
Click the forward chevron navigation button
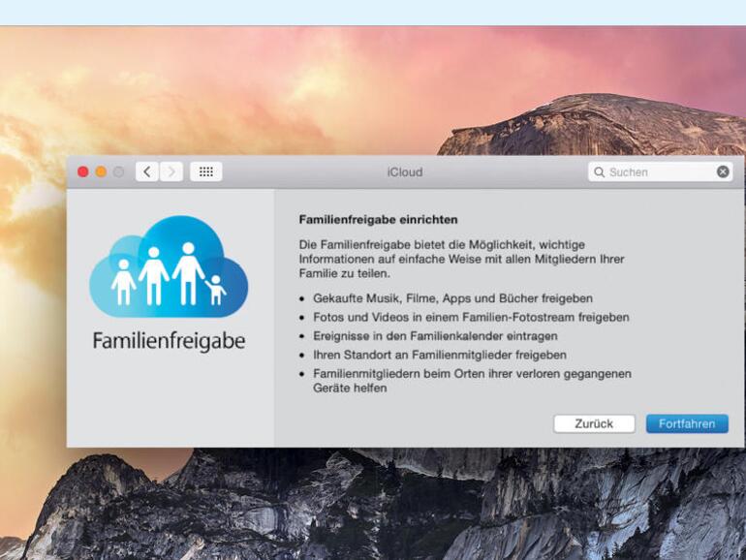click(171, 171)
